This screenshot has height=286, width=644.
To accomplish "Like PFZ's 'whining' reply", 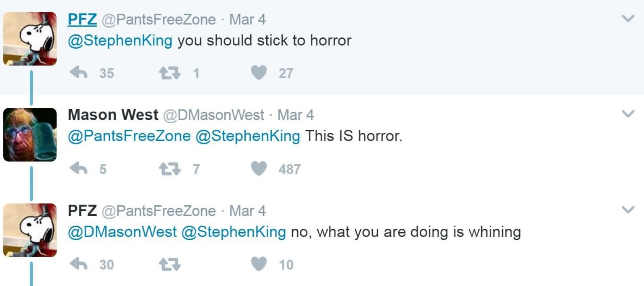I will click(260, 265).
